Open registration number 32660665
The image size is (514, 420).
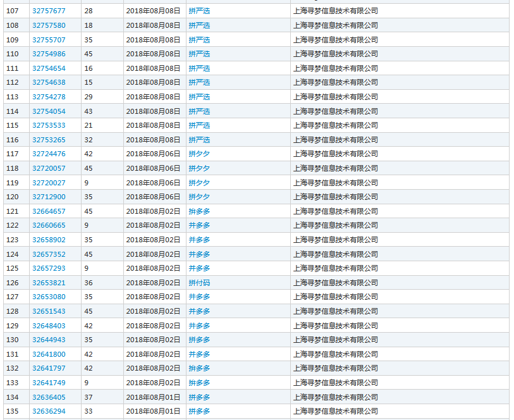click(x=49, y=225)
